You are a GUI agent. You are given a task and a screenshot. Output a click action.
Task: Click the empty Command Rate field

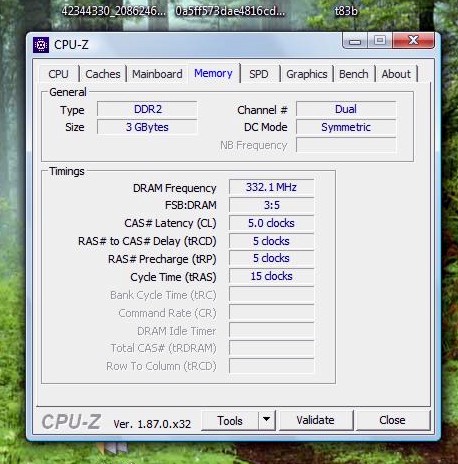pyautogui.click(x=271, y=313)
